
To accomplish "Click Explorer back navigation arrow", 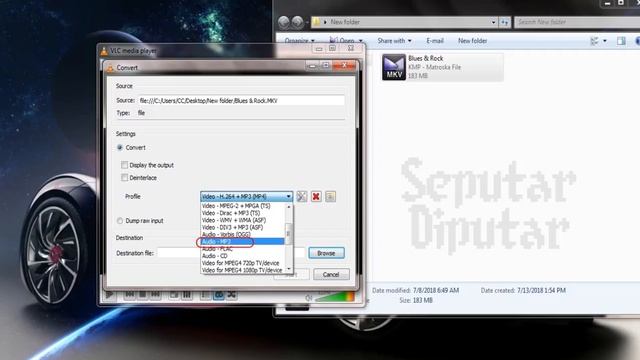I will click(284, 22).
